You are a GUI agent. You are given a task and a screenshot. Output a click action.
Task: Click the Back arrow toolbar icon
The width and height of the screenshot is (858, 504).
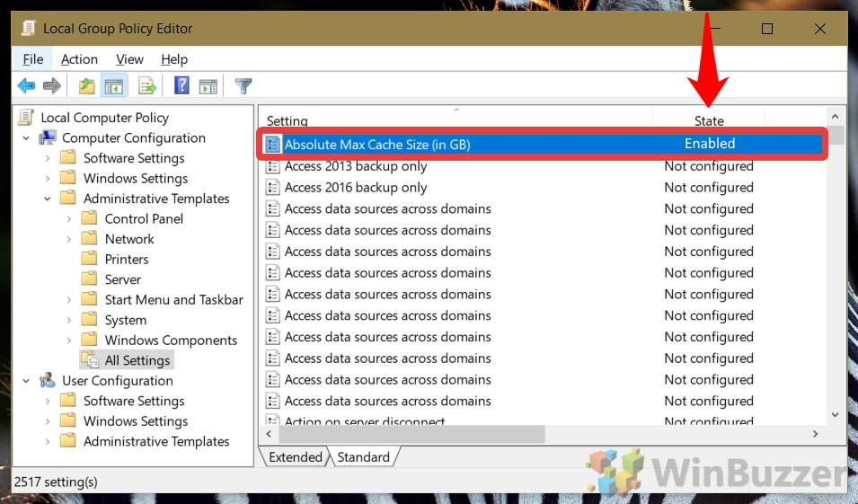click(26, 86)
